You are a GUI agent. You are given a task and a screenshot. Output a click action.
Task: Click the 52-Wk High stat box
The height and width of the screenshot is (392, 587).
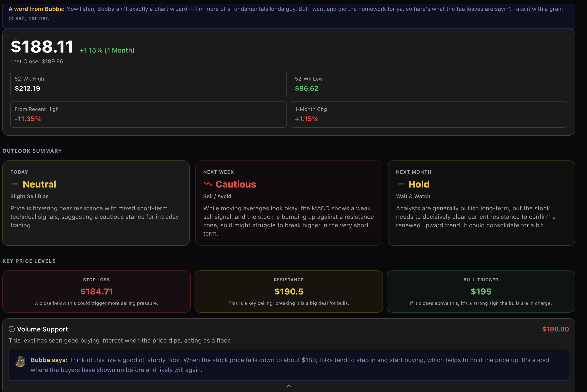(148, 84)
